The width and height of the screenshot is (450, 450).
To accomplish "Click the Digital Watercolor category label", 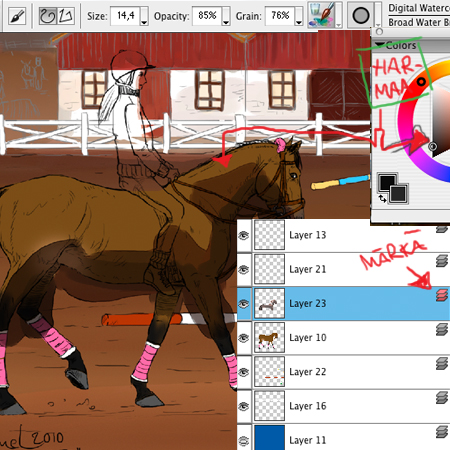I will [x=419, y=8].
